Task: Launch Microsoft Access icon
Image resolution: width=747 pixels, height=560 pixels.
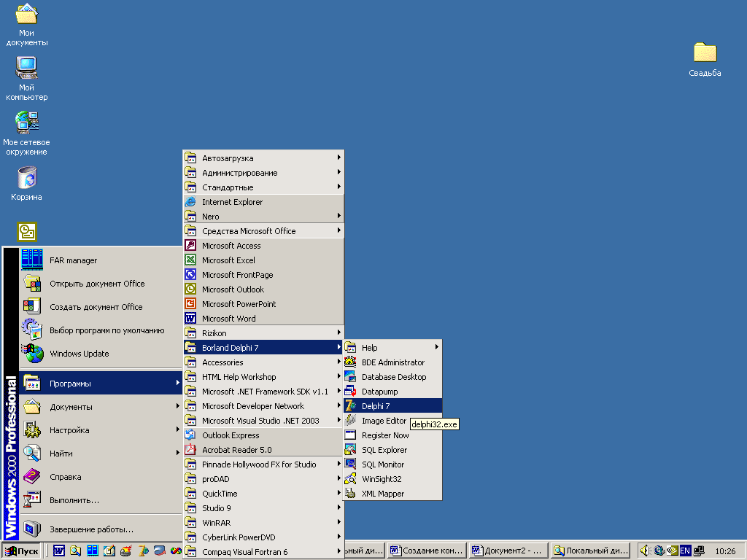Action: coord(190,246)
